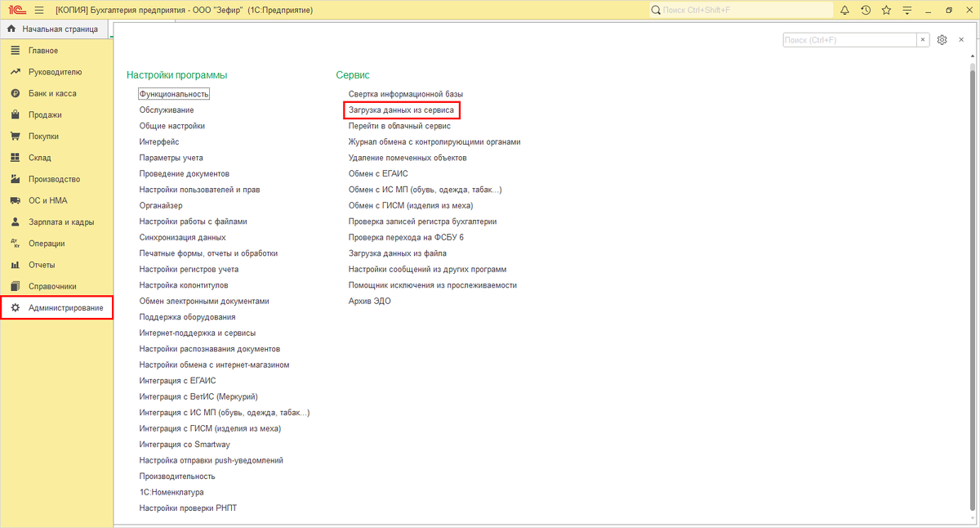The width and height of the screenshot is (980, 528).
Task: Open Проверка перехода на ФСБУ 6
Action: [x=406, y=237]
